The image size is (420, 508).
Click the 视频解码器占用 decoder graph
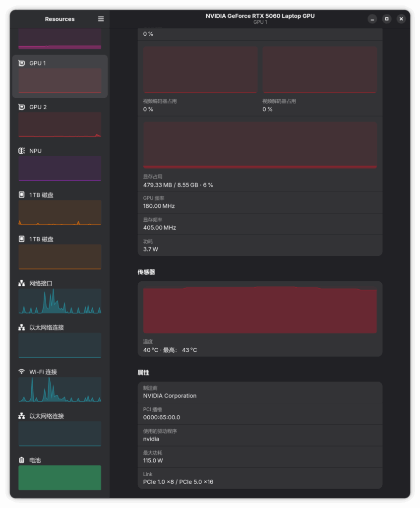[x=319, y=70]
